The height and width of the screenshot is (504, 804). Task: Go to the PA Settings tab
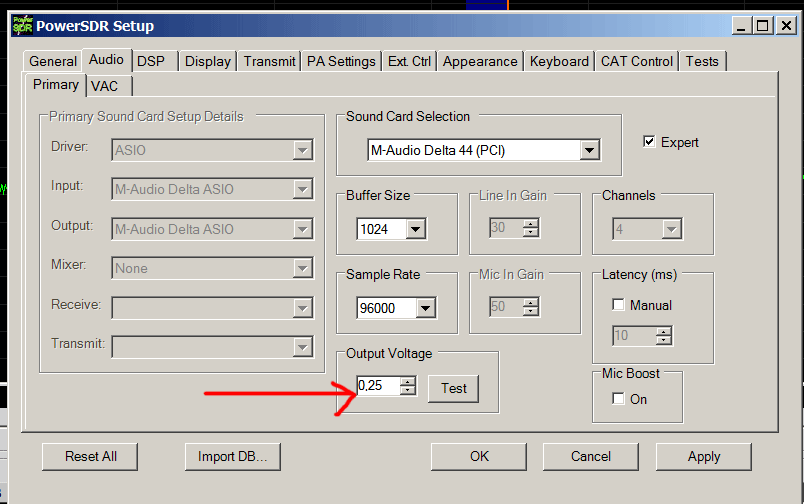(x=341, y=61)
